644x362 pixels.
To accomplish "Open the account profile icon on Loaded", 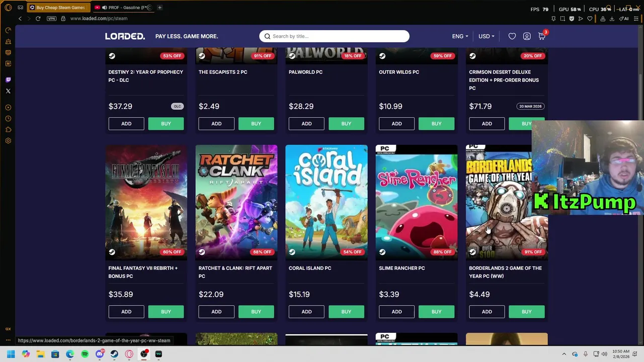I will (x=527, y=36).
